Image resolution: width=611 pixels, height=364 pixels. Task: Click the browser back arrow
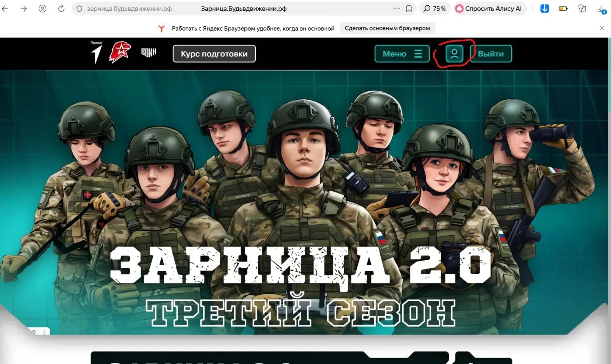(5, 8)
